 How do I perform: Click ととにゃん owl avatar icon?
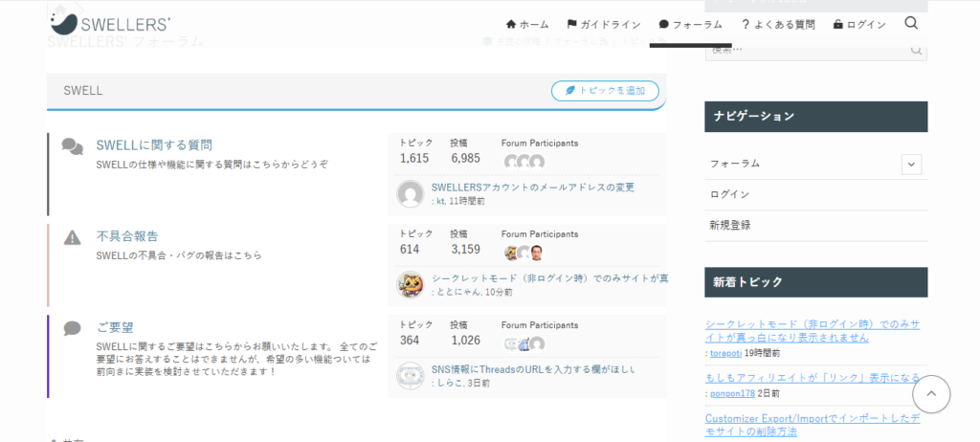coord(410,284)
